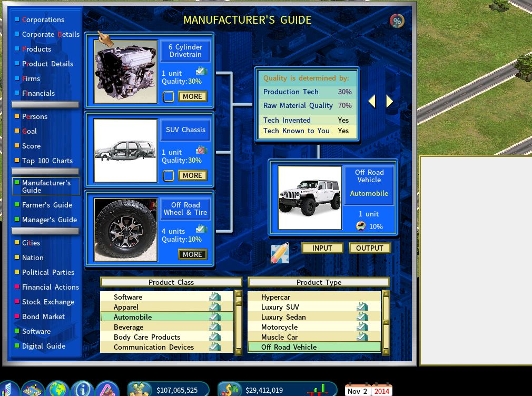
Task: Select Software in Product Class list
Action: [x=167, y=297]
